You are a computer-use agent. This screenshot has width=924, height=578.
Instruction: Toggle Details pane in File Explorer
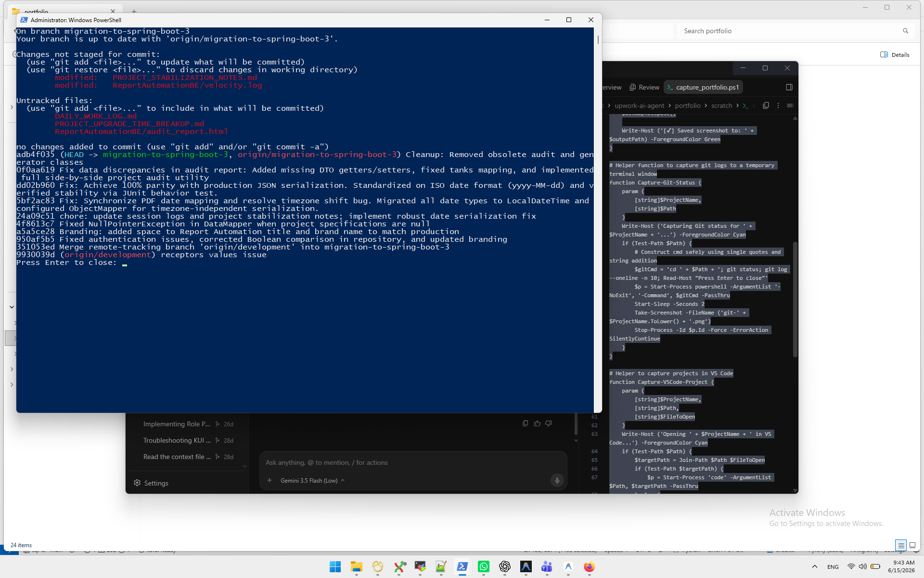tap(895, 54)
